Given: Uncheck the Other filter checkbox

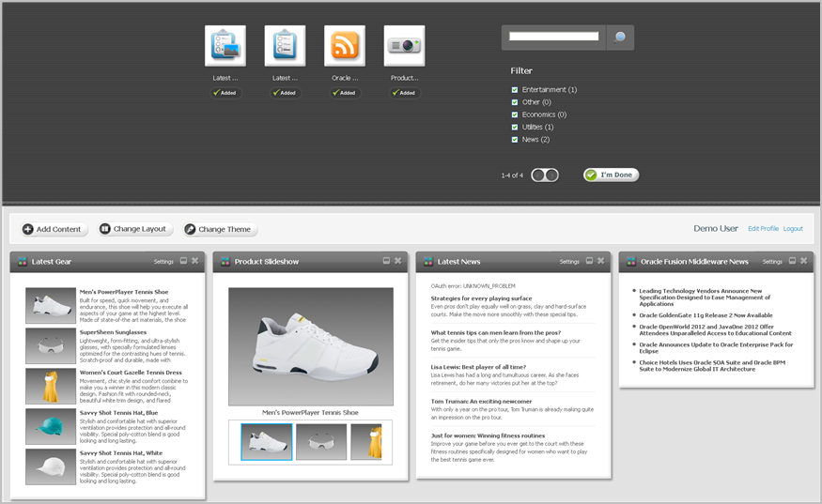Looking at the screenshot, I should coord(514,102).
